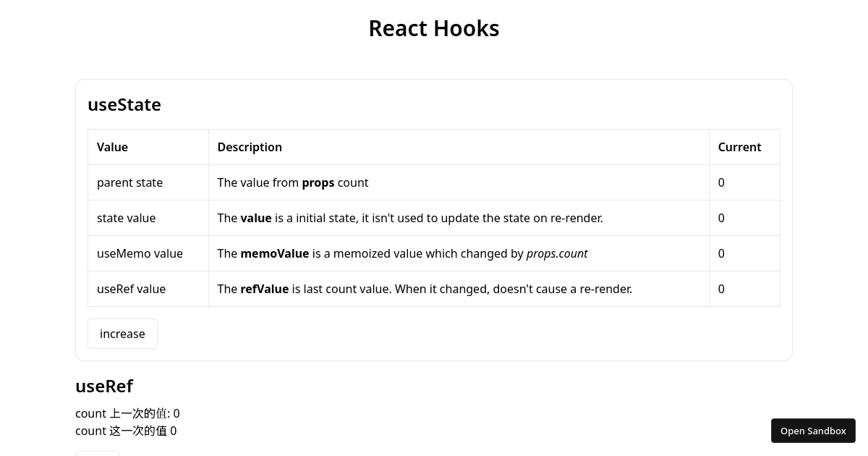The height and width of the screenshot is (456, 868).
Task: Click the increase button
Action: pos(122,334)
